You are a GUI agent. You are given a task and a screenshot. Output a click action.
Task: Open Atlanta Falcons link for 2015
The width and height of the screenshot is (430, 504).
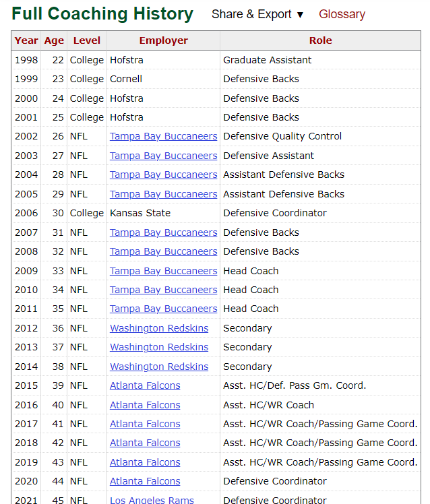point(145,385)
